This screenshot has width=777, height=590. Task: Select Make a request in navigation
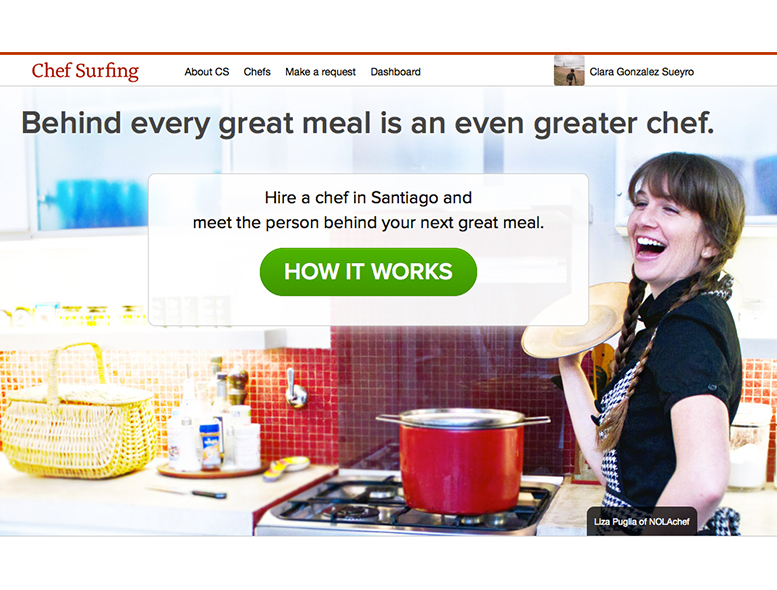(x=320, y=72)
